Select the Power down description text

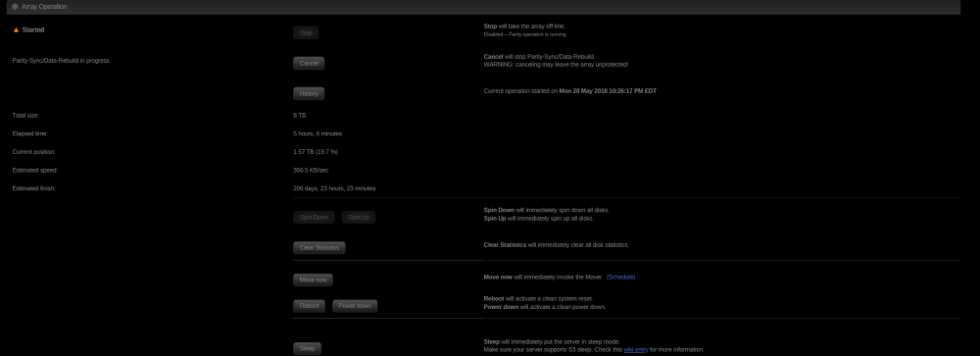point(544,307)
